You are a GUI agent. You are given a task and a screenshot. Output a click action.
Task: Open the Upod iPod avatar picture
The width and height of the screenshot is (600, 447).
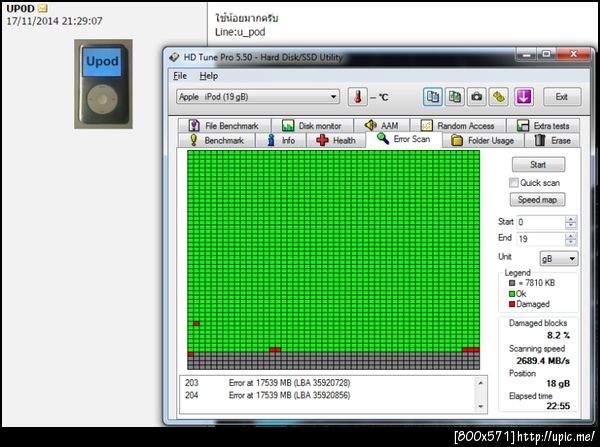tap(103, 84)
